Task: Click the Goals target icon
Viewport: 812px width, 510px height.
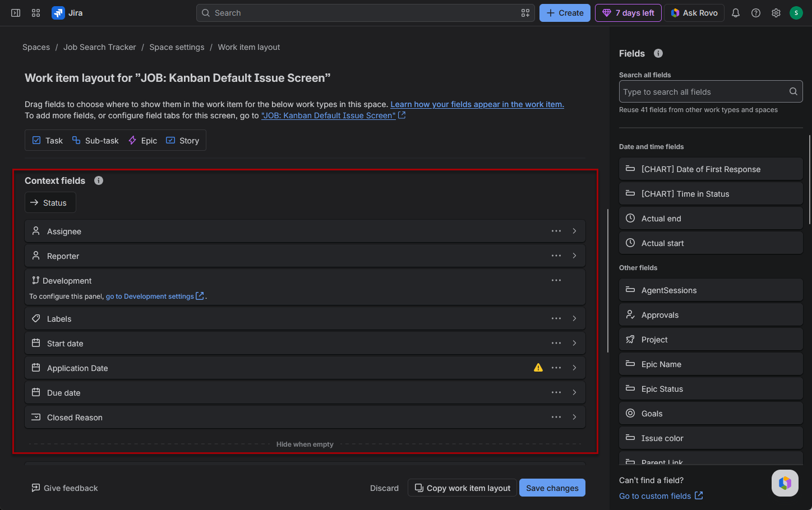Action: coord(630,413)
